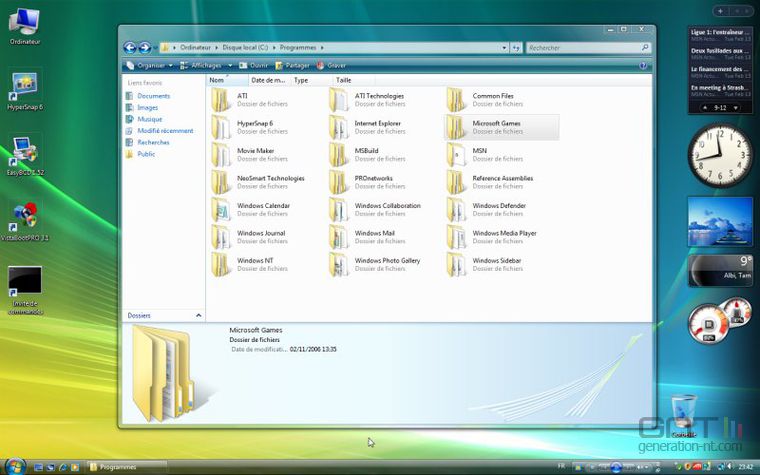Launch VistaBootPRO 3.3 desktop shortcut
The height and width of the screenshot is (475, 760).
(25, 222)
